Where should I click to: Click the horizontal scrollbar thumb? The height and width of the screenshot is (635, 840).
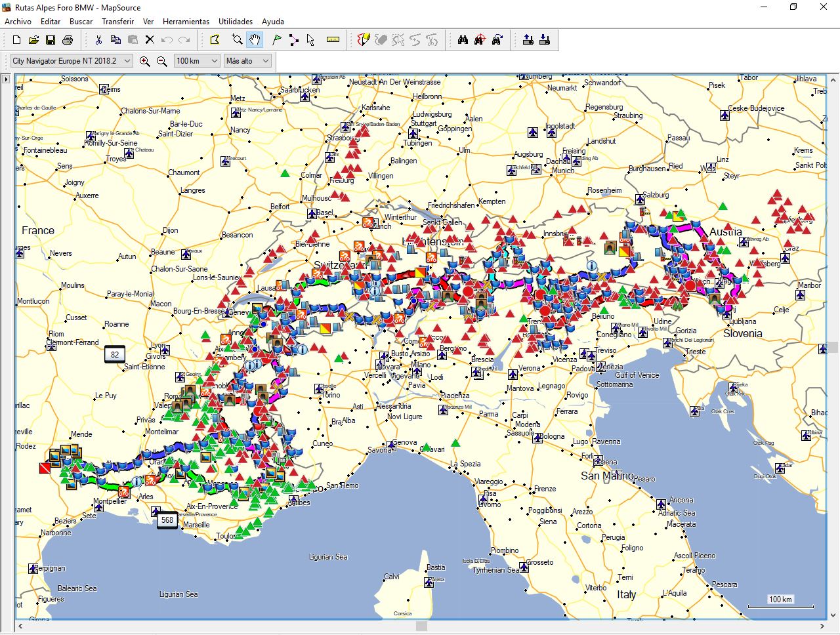421,626
